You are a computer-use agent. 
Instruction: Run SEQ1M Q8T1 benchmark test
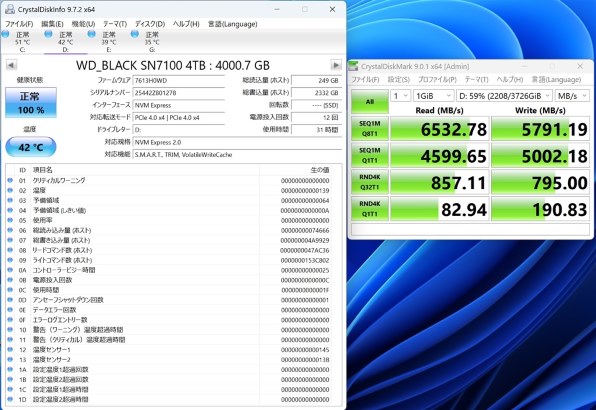pyautogui.click(x=369, y=128)
